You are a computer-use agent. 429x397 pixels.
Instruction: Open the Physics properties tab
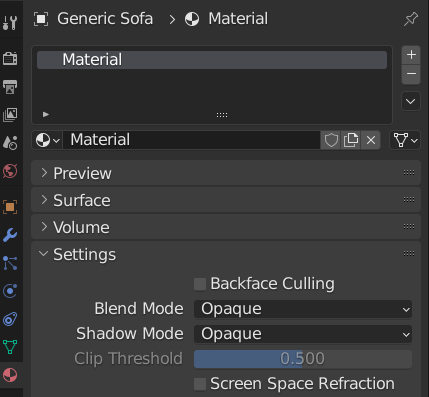pyautogui.click(x=10, y=291)
